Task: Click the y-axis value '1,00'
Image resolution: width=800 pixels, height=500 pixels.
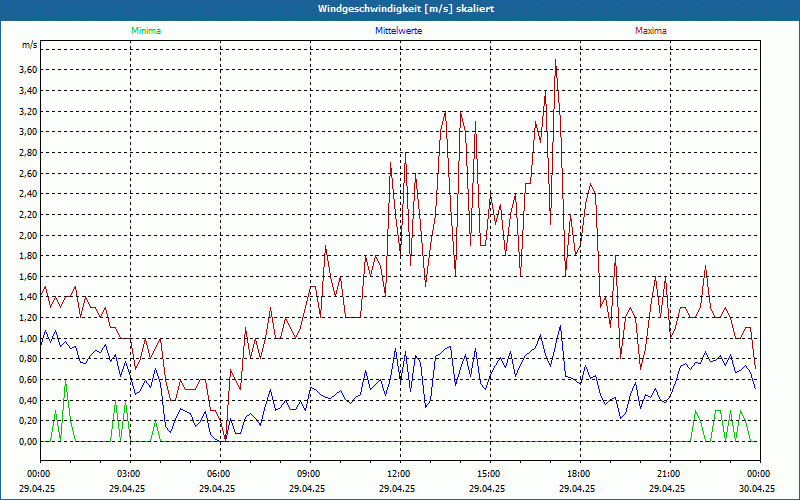Action: click(x=28, y=338)
